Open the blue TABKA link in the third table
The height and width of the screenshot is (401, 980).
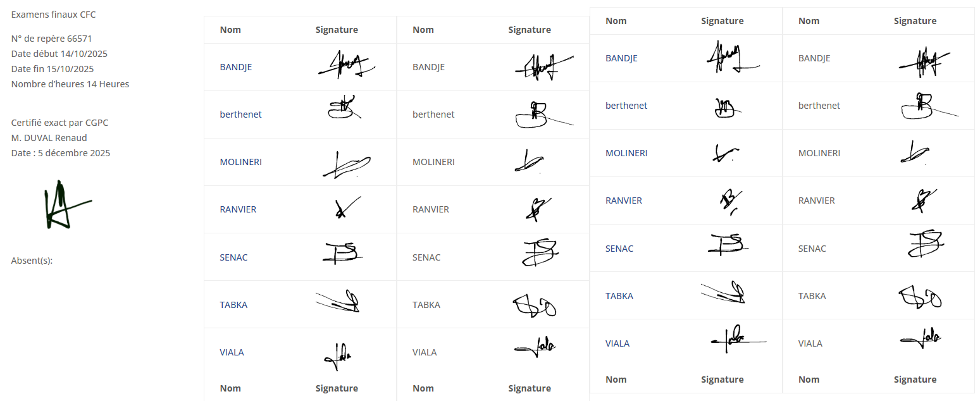(x=619, y=296)
